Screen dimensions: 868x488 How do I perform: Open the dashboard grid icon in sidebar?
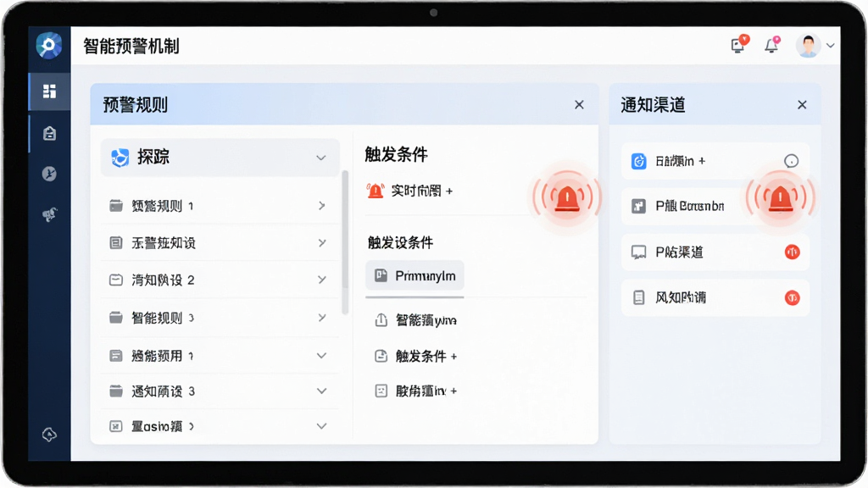(x=49, y=91)
